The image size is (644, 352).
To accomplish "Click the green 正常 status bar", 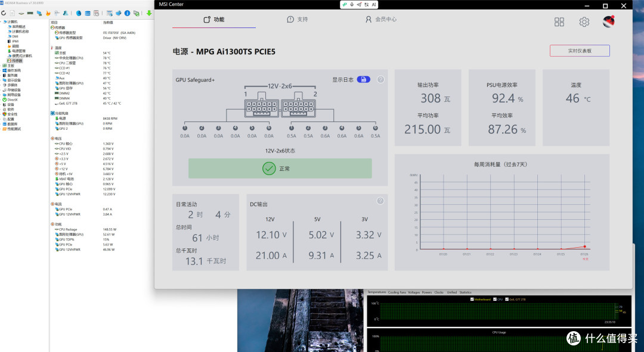I will (280, 169).
